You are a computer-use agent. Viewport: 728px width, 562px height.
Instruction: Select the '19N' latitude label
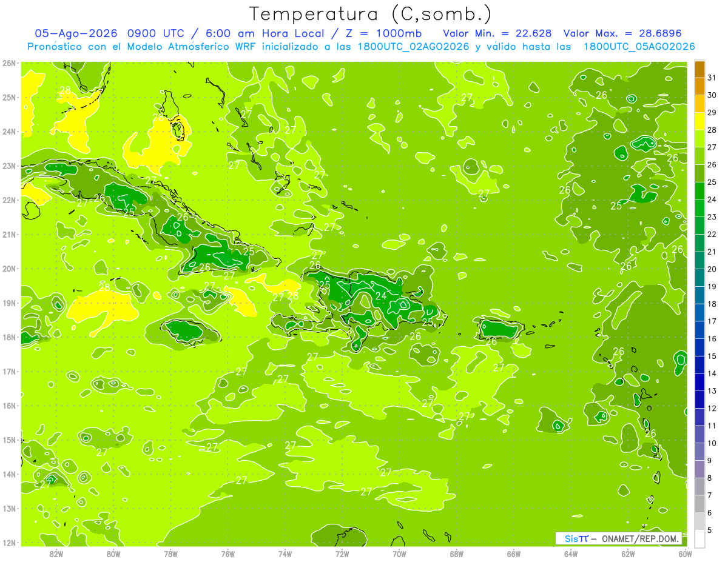[9, 303]
